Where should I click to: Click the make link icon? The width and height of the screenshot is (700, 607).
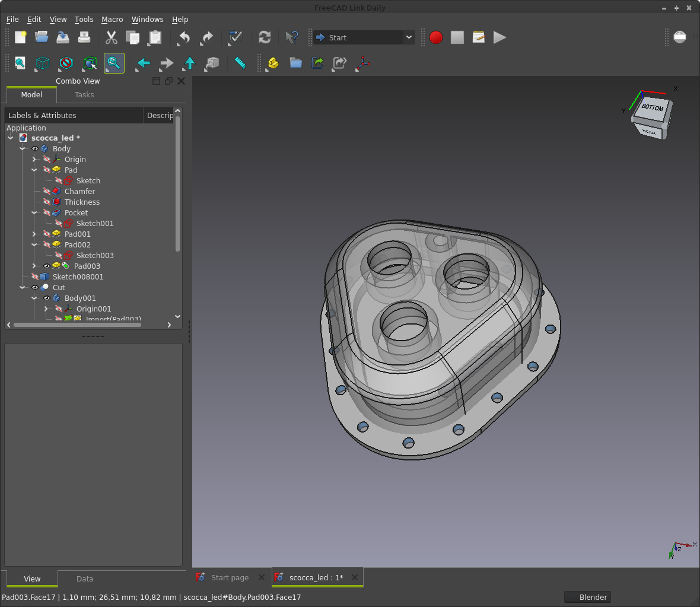317,63
